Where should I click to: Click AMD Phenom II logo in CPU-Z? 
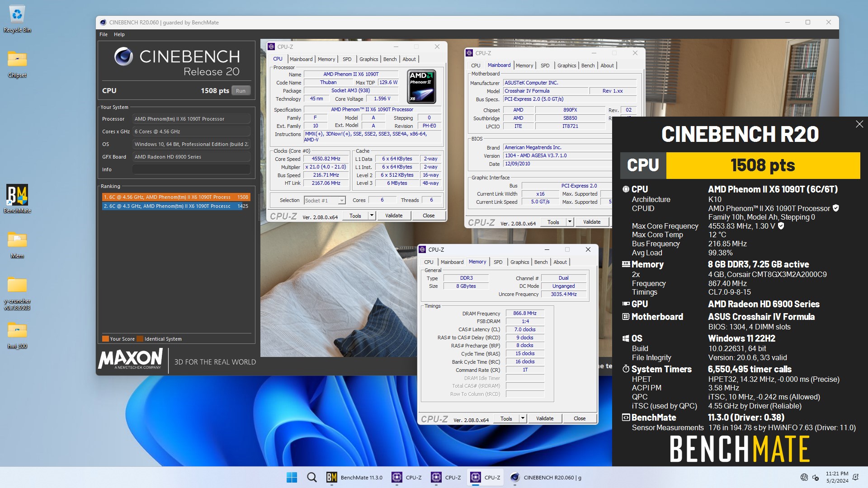(421, 87)
